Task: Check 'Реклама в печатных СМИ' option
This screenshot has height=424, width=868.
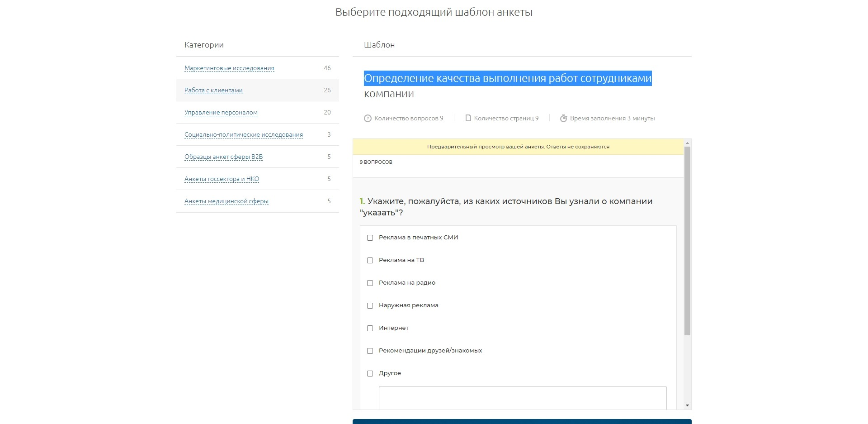Action: (370, 238)
